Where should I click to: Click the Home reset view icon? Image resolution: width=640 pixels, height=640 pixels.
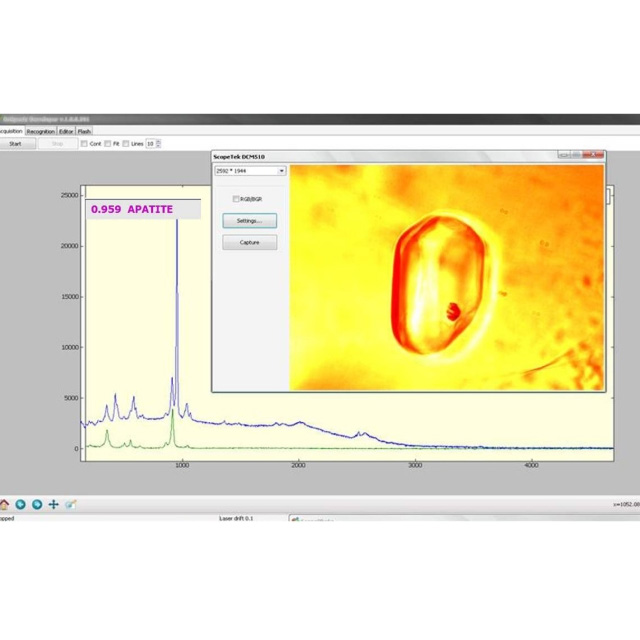click(4, 505)
